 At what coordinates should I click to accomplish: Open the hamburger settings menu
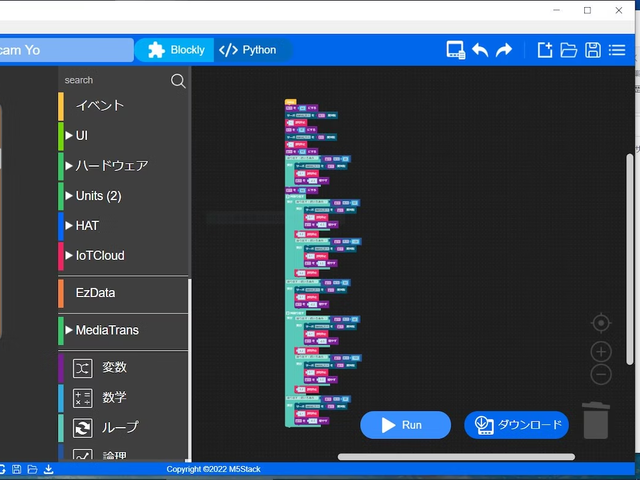tap(617, 50)
